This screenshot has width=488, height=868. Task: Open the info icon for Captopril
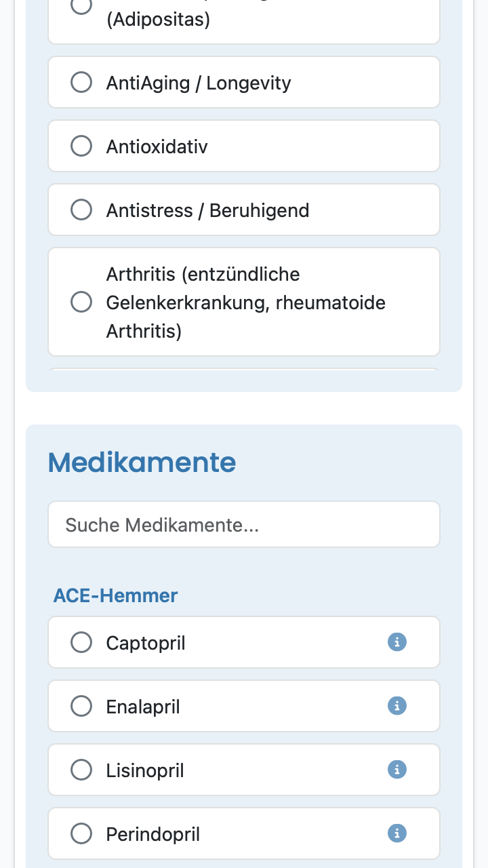397,642
